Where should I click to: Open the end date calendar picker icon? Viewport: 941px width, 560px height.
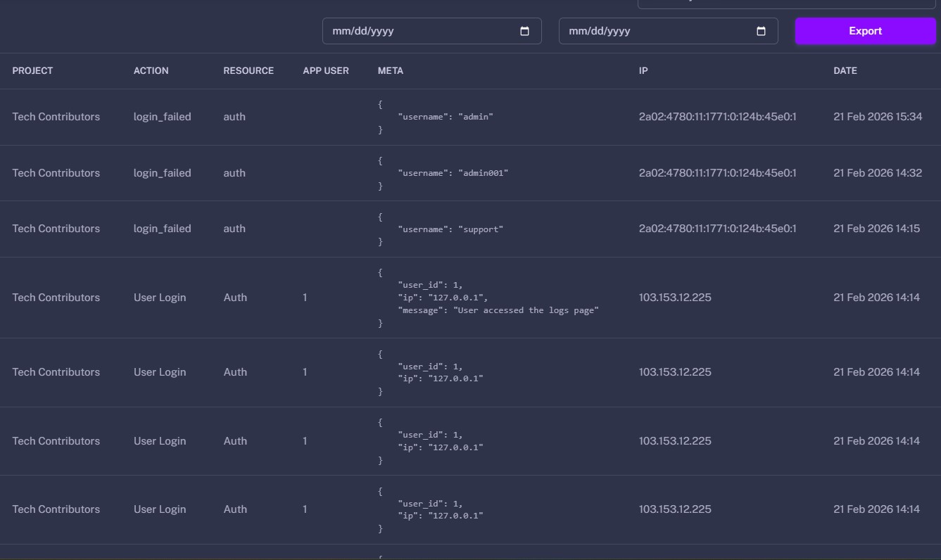(x=761, y=30)
